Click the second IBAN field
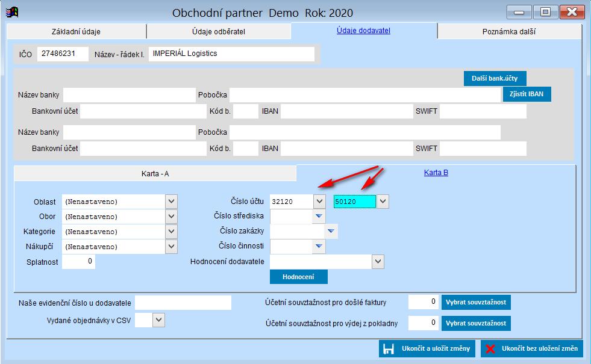Image resolution: width=591 pixels, height=364 pixels. click(347, 149)
